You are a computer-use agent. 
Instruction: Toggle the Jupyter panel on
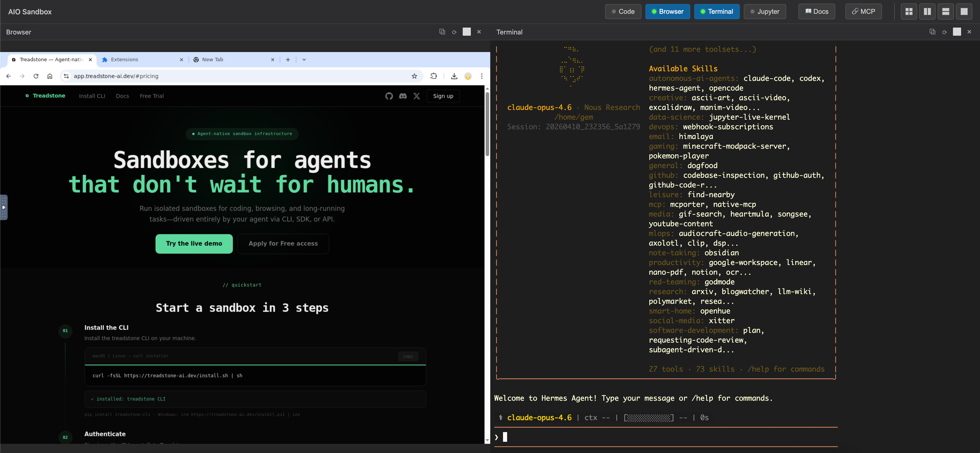click(x=764, y=12)
